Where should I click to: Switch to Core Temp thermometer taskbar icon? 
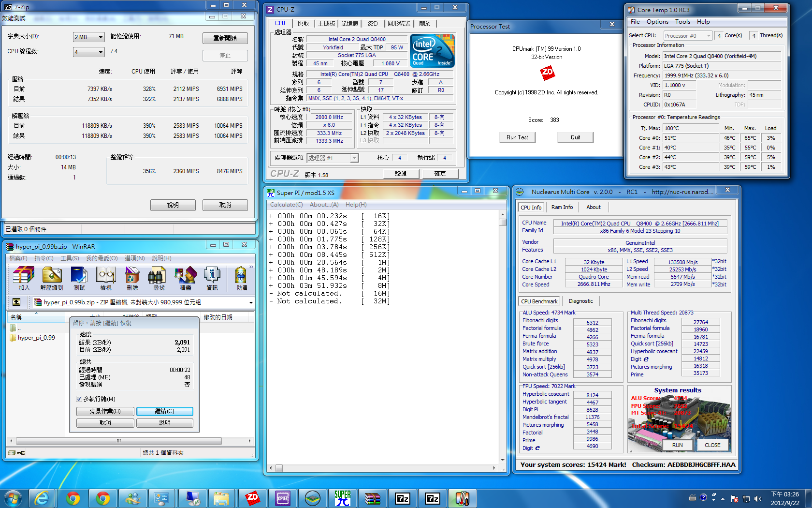[x=462, y=498]
